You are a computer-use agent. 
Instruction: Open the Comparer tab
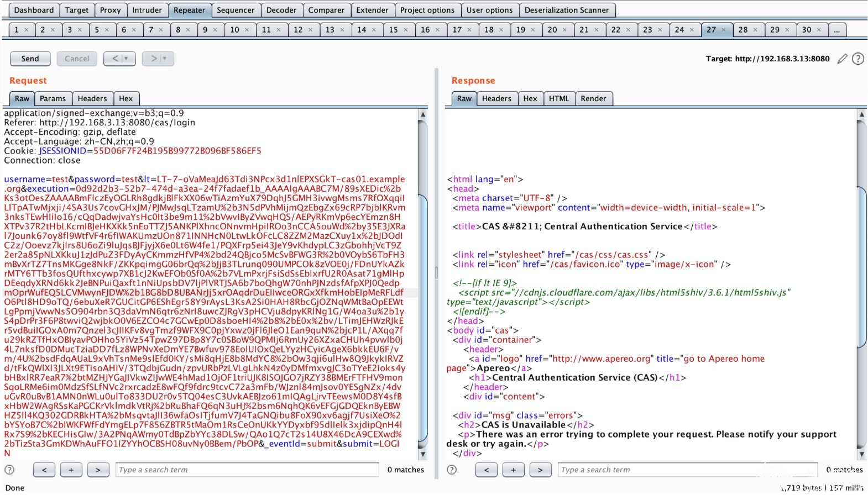click(x=326, y=10)
